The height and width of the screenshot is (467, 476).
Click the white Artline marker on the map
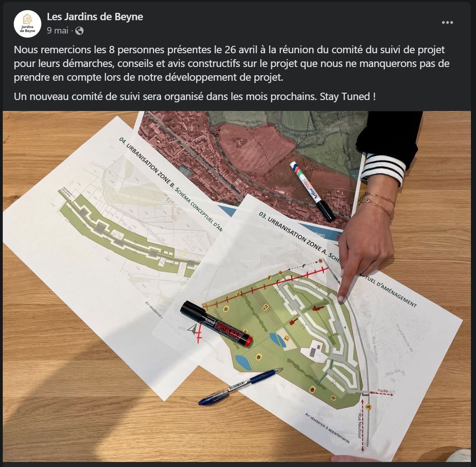[313, 191]
